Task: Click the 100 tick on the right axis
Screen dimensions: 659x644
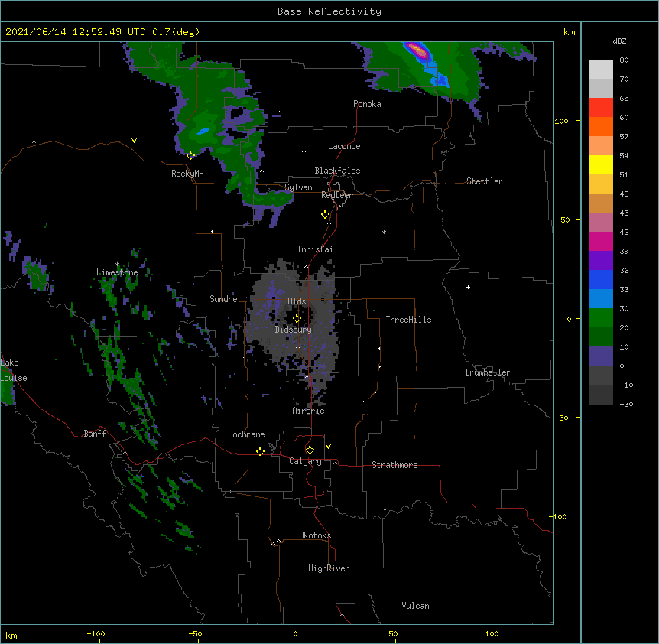Action: [x=561, y=122]
